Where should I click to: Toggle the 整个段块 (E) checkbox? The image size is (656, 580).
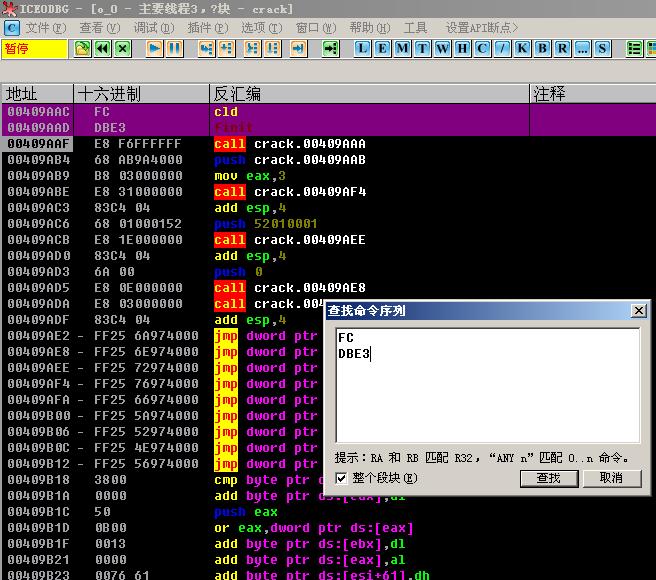tap(341, 478)
